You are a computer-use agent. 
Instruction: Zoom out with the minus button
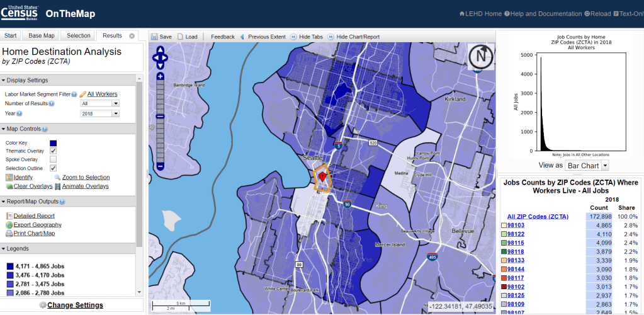tap(160, 166)
